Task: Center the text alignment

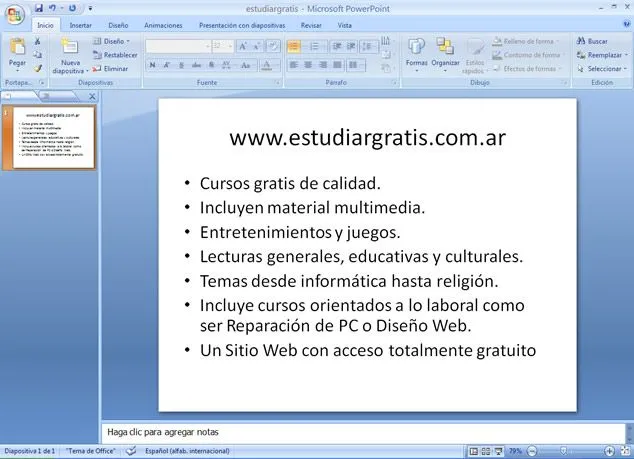Action: pos(308,65)
